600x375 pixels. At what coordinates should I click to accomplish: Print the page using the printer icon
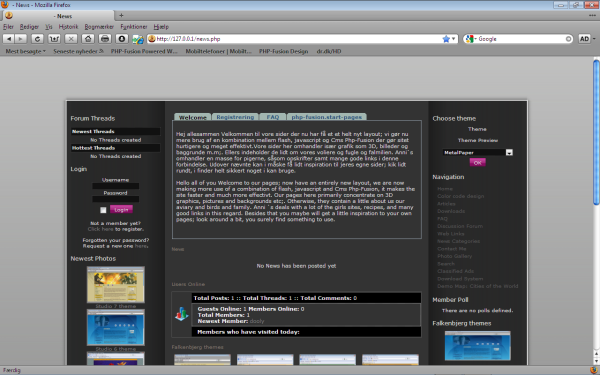click(105, 39)
